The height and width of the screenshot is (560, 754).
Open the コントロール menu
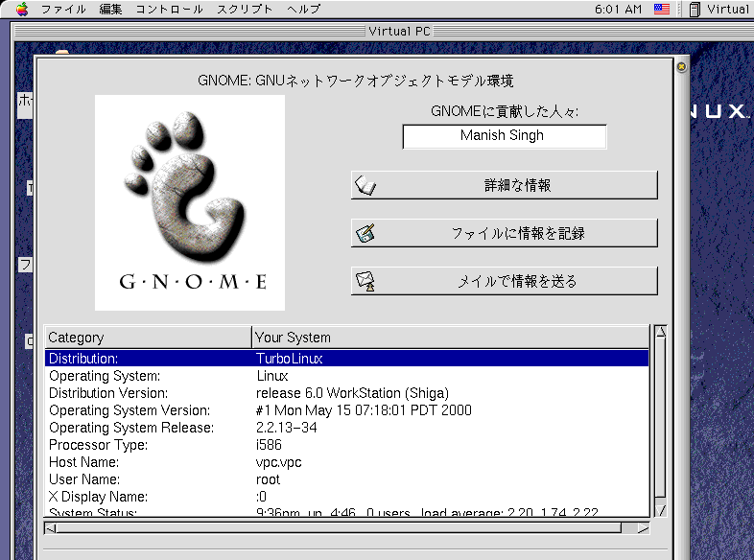(169, 9)
